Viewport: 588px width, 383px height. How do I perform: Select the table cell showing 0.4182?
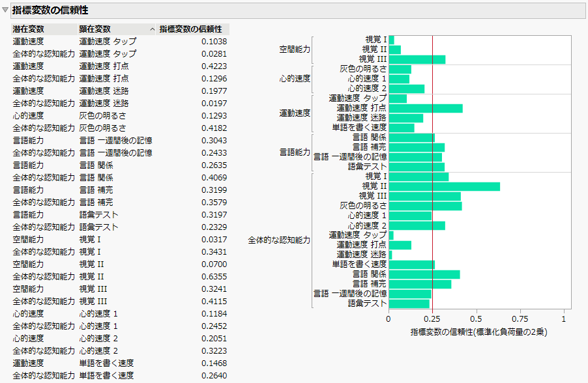(214, 128)
